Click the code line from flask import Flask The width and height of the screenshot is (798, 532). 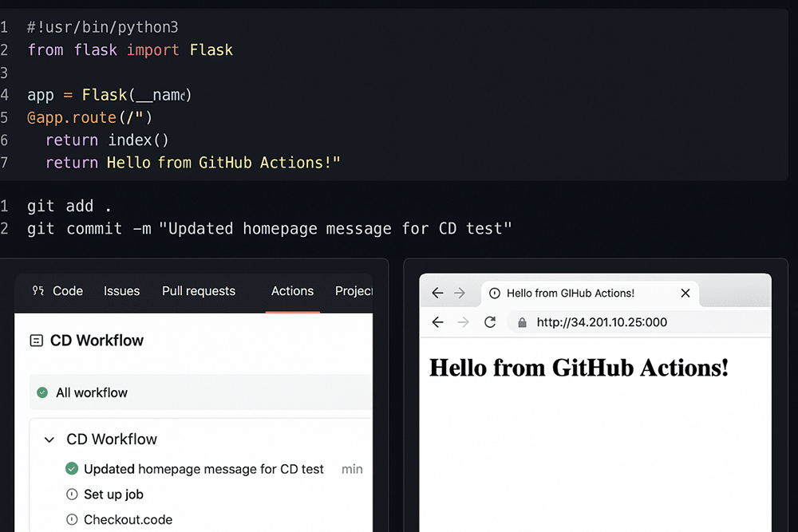tap(130, 49)
